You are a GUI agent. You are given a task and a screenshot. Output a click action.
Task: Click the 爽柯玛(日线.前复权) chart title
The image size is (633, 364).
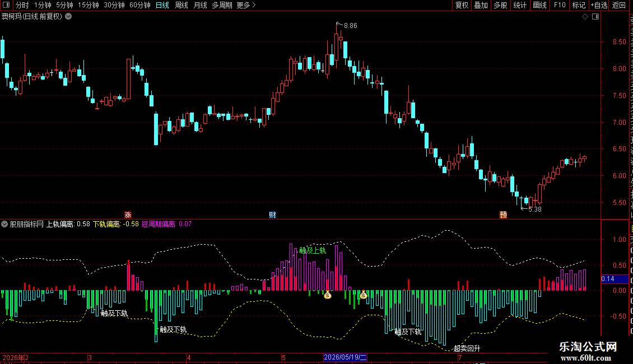click(32, 17)
